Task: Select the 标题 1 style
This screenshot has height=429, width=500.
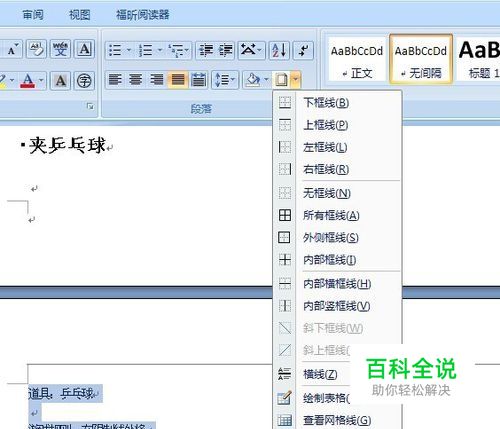Action: point(479,59)
